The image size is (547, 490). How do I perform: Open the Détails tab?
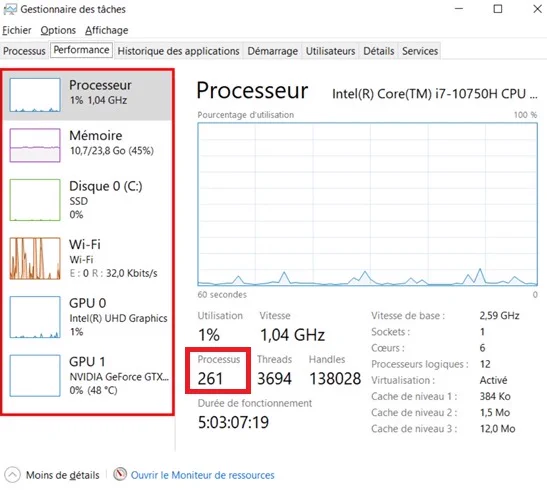click(x=379, y=51)
